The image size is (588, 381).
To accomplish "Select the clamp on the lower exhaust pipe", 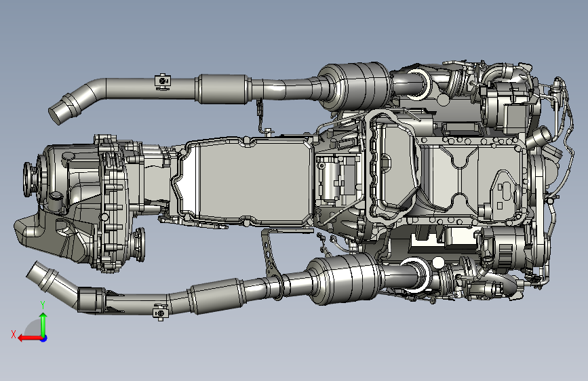I will [x=161, y=312].
